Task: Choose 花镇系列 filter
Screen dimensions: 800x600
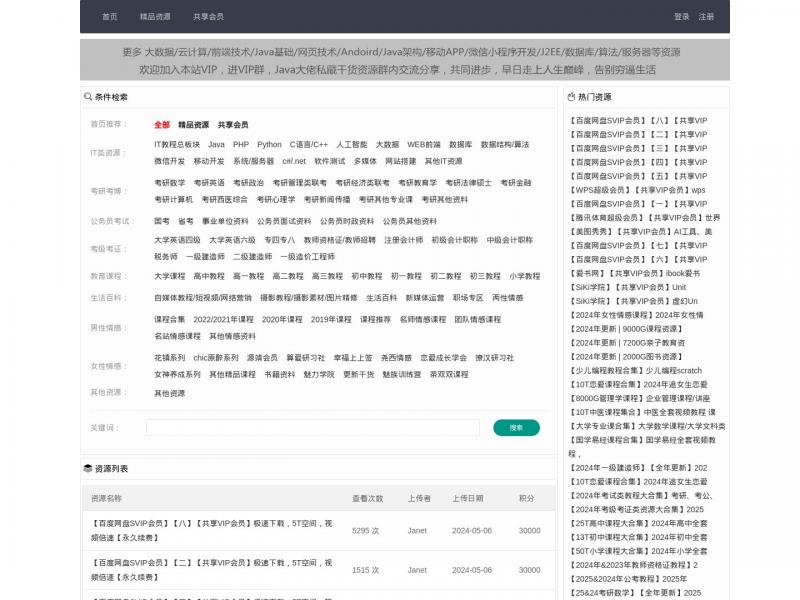Action: [x=169, y=358]
